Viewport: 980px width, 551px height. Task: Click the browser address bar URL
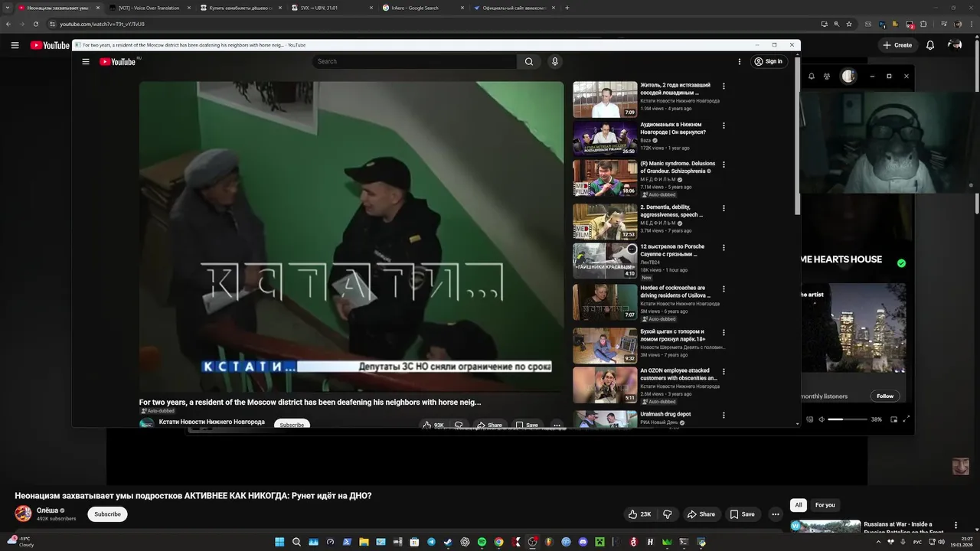(102, 24)
